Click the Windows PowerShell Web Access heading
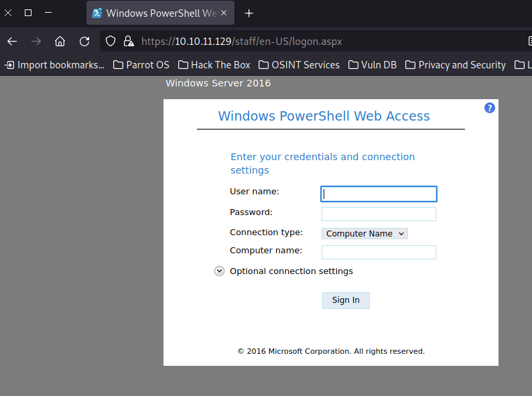532x396 pixels. pos(324,116)
